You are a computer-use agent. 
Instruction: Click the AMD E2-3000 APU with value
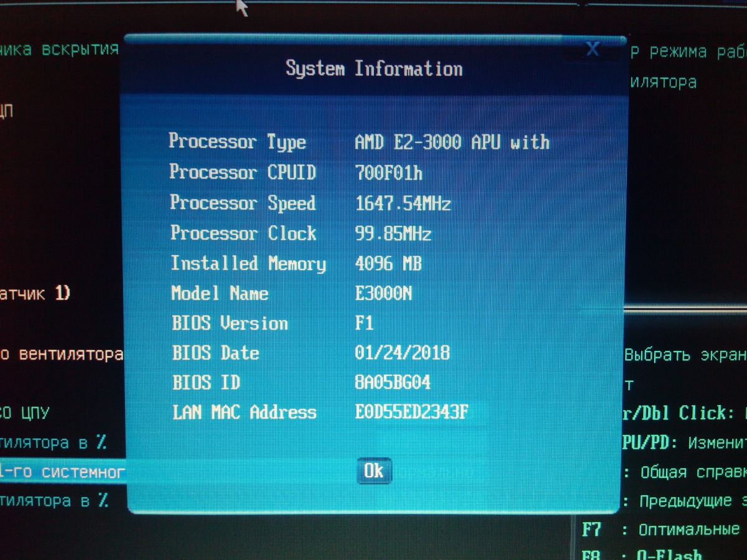click(452, 142)
